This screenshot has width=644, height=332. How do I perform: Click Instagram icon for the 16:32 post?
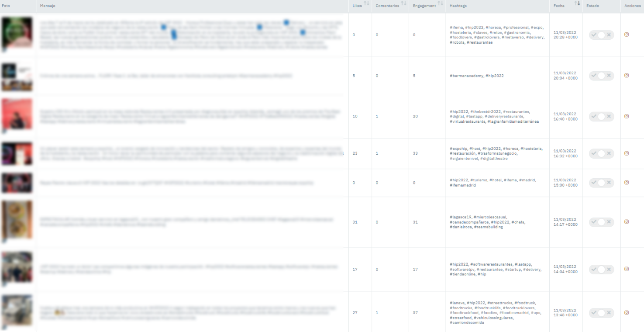pyautogui.click(x=627, y=153)
